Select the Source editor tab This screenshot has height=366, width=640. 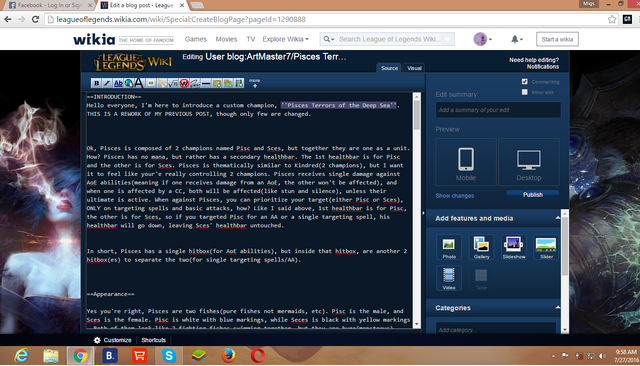click(389, 68)
